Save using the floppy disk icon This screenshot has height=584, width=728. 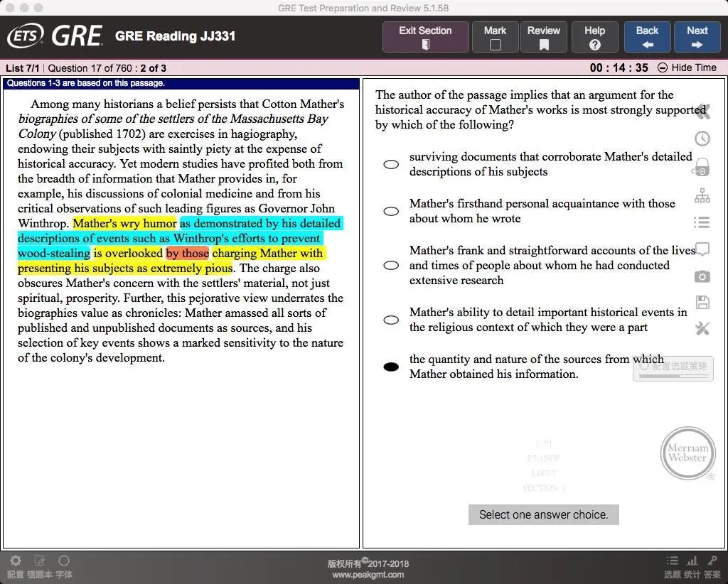click(x=702, y=303)
